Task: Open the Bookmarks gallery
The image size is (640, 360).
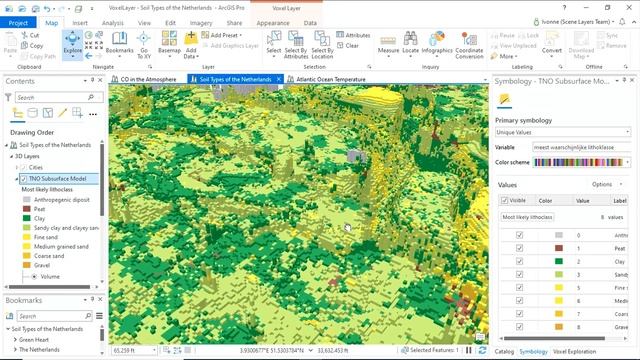Action: pyautogui.click(x=119, y=43)
